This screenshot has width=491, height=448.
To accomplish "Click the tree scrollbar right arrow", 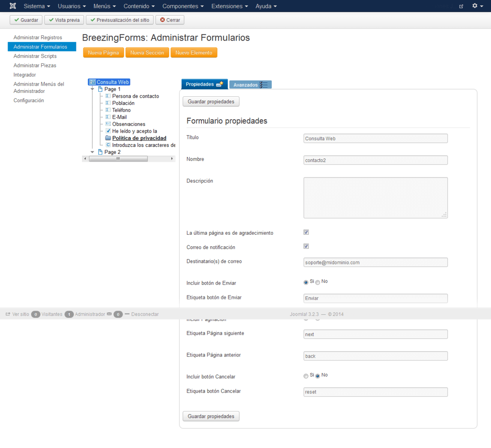I will pos(172,159).
